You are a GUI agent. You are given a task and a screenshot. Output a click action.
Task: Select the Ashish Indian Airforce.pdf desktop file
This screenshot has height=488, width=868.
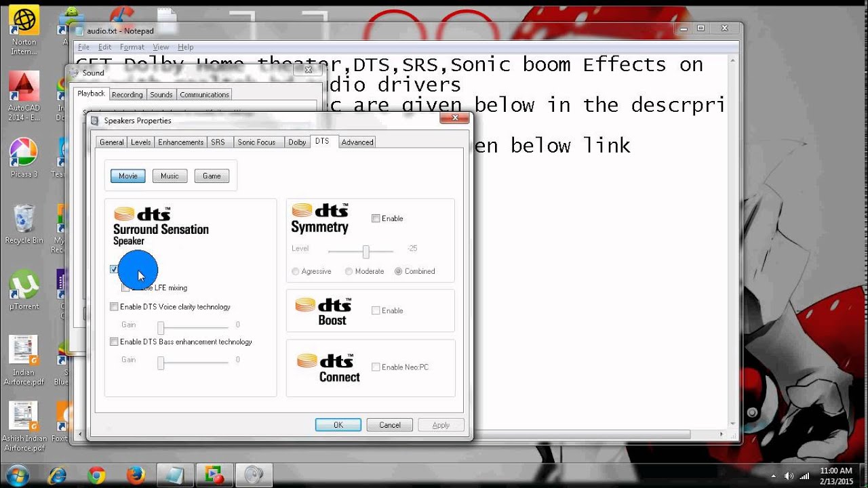coord(24,427)
